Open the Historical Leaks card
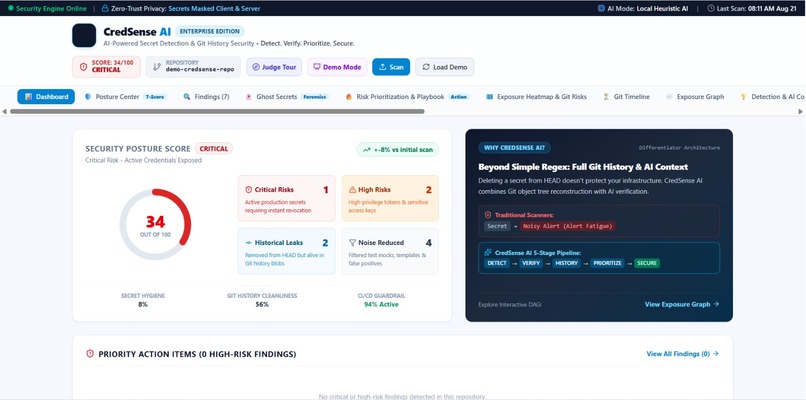The height and width of the screenshot is (400, 806). (x=286, y=251)
